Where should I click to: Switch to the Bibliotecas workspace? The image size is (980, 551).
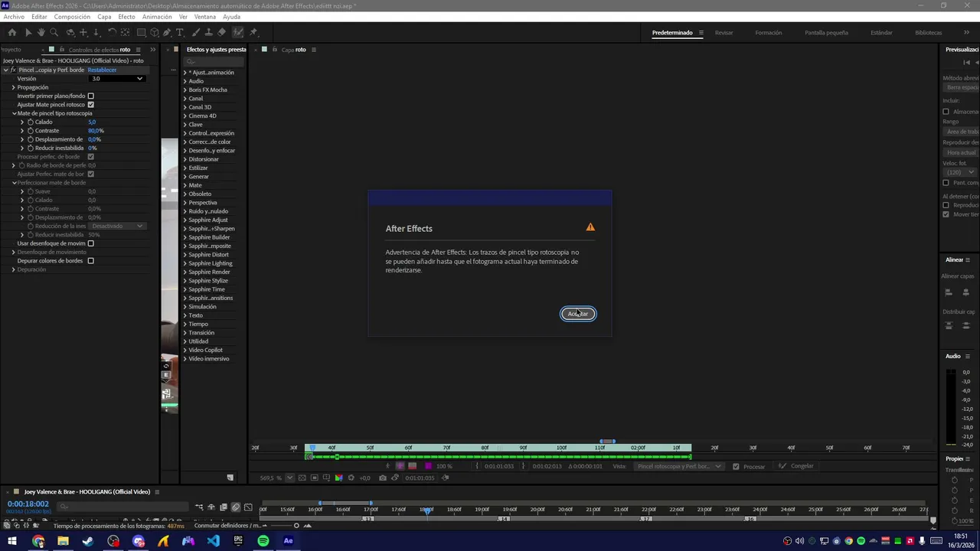[x=928, y=32]
